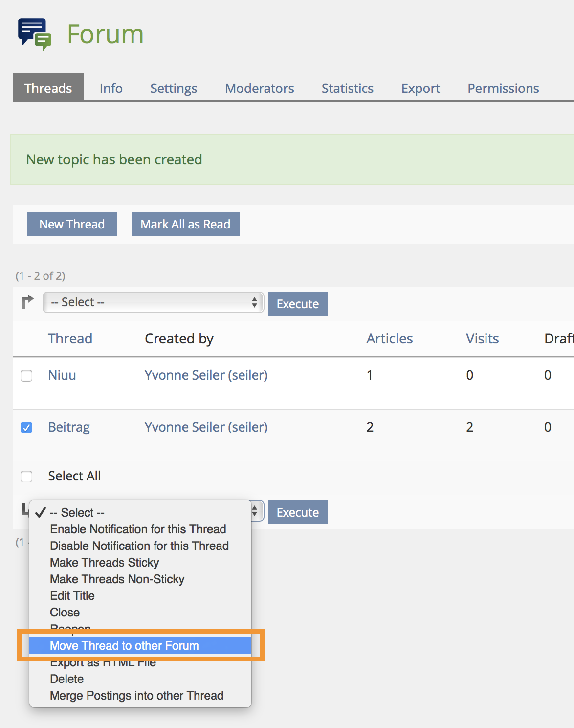574x728 pixels.
Task: Go to the Statistics tab
Action: point(347,89)
